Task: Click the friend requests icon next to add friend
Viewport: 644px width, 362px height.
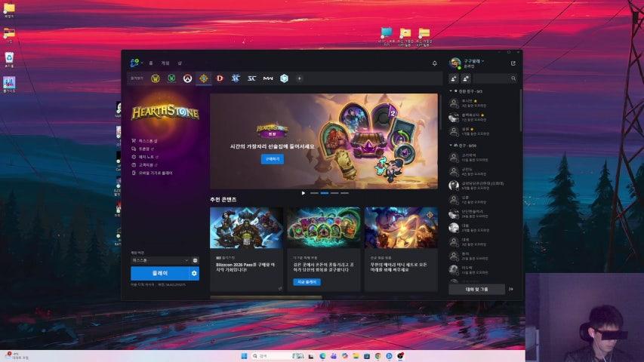Action: [x=466, y=78]
